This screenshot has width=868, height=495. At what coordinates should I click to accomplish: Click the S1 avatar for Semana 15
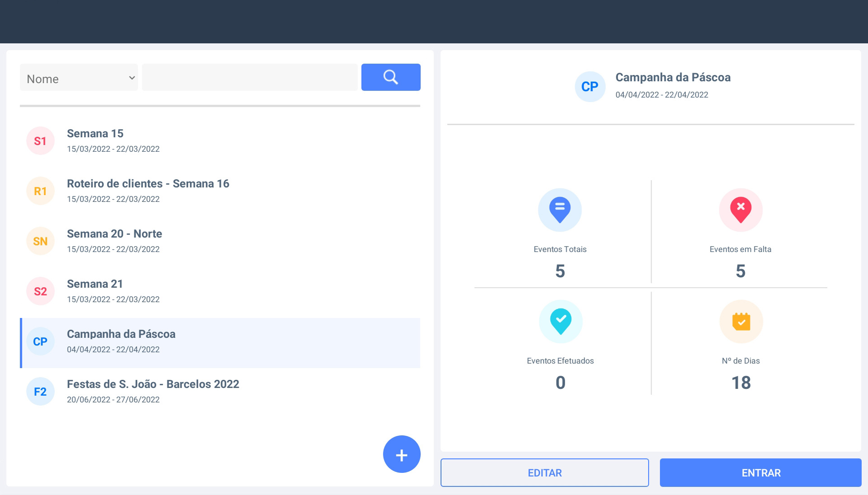pyautogui.click(x=40, y=141)
